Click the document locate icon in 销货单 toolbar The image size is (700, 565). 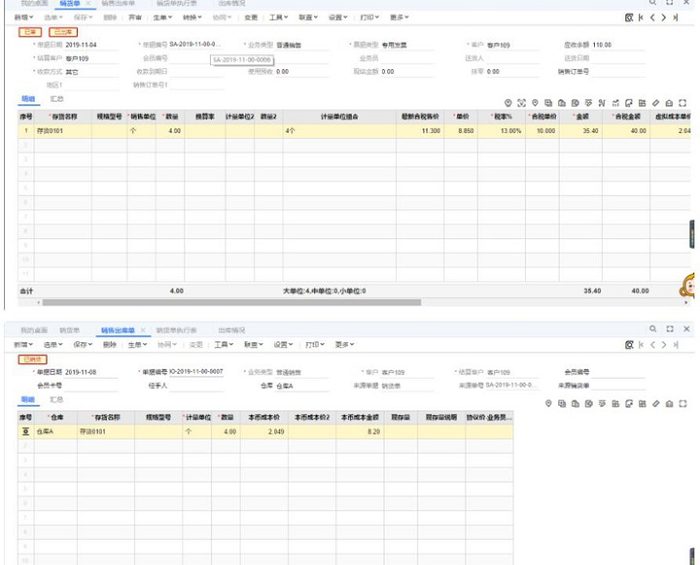(x=629, y=17)
